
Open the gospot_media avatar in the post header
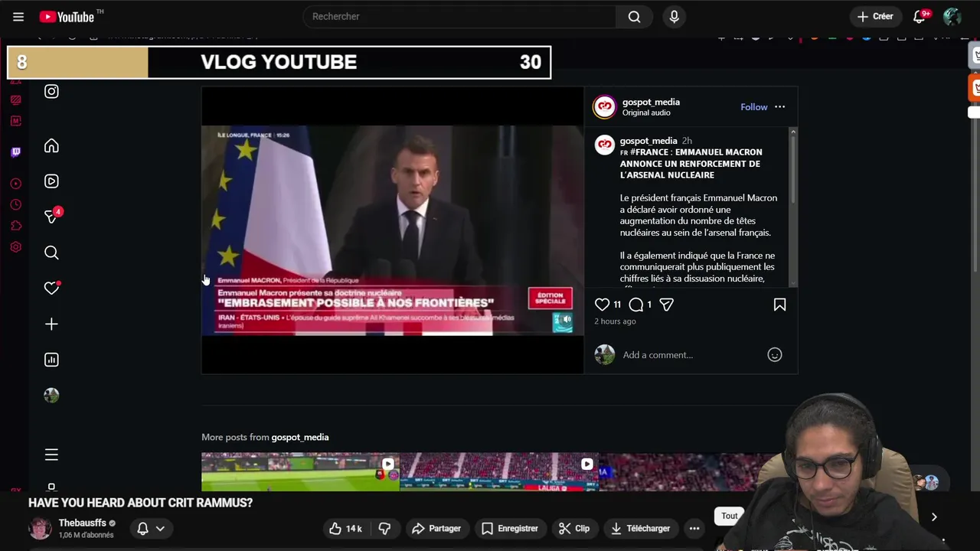pyautogui.click(x=604, y=107)
